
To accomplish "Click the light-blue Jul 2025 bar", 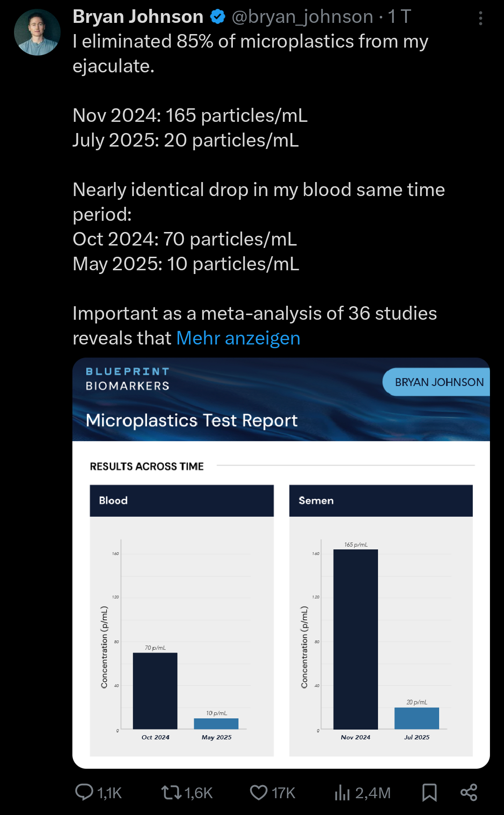I will 417,718.
